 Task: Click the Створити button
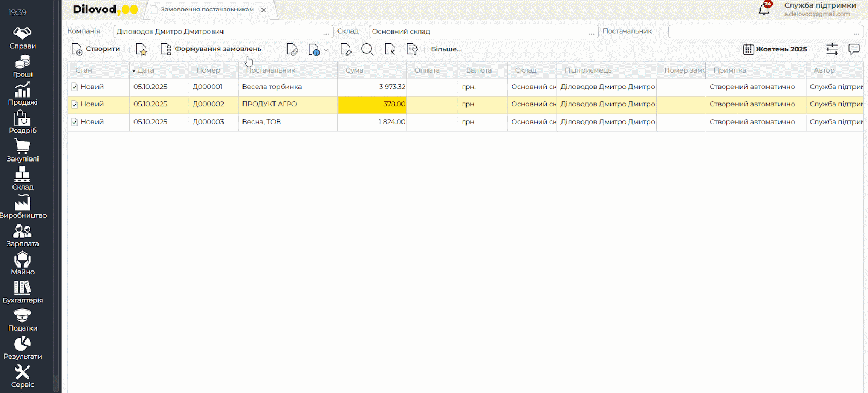(x=96, y=49)
